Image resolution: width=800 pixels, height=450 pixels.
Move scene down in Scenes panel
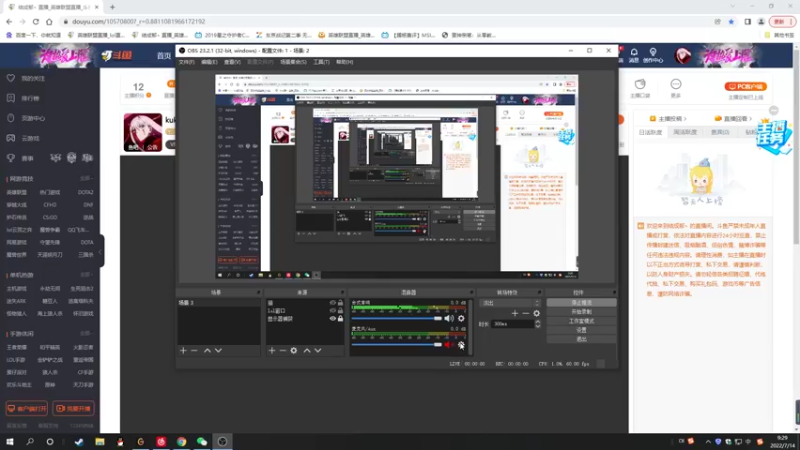click(x=218, y=351)
